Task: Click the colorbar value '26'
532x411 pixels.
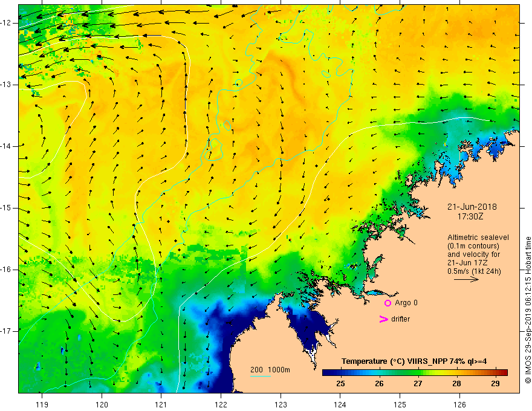Action: [379, 384]
